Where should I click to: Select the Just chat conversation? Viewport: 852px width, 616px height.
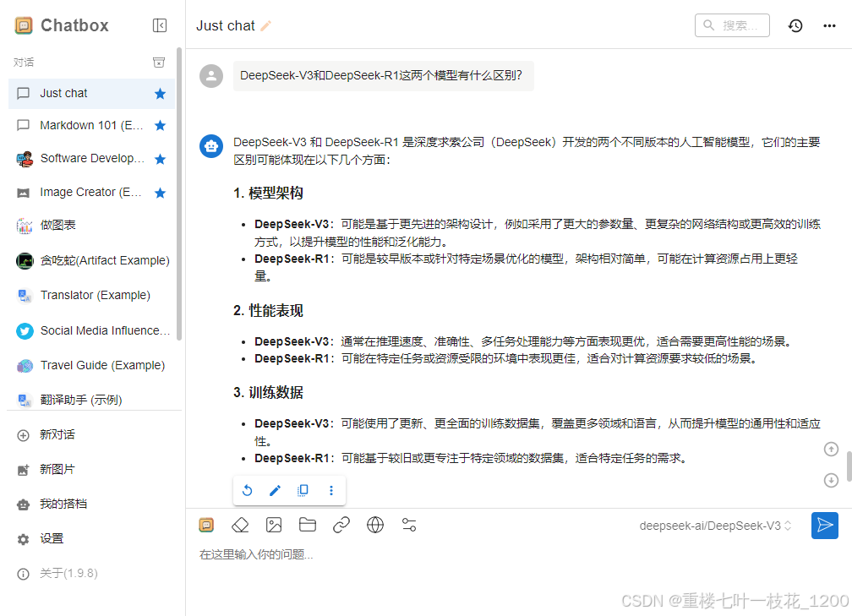click(91, 94)
